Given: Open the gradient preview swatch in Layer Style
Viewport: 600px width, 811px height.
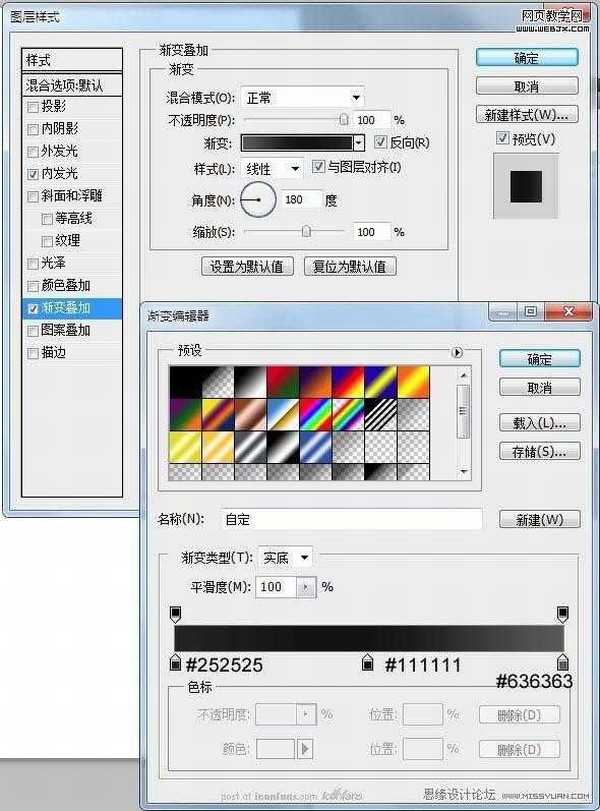Looking at the screenshot, I should point(297,143).
